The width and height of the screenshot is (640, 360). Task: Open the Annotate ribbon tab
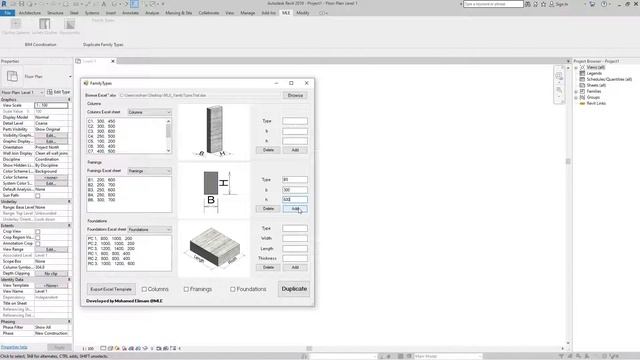[x=131, y=13]
